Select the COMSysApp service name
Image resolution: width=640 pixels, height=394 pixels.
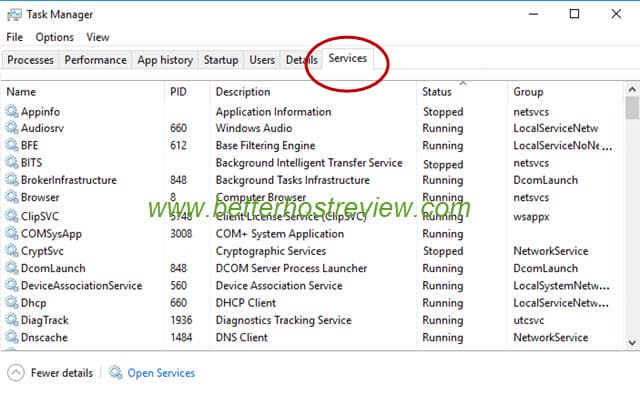[x=51, y=234]
